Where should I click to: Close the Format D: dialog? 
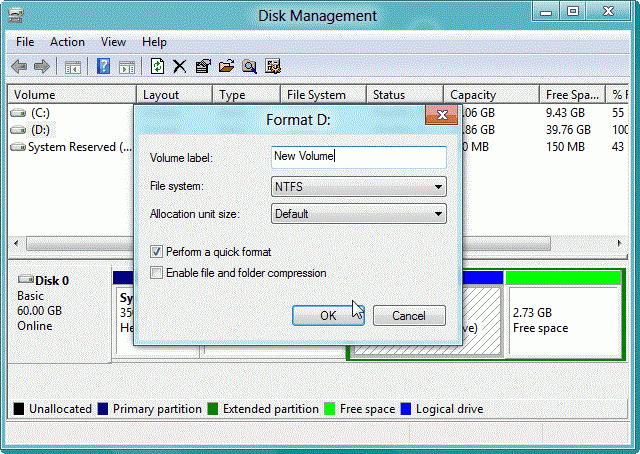point(442,115)
